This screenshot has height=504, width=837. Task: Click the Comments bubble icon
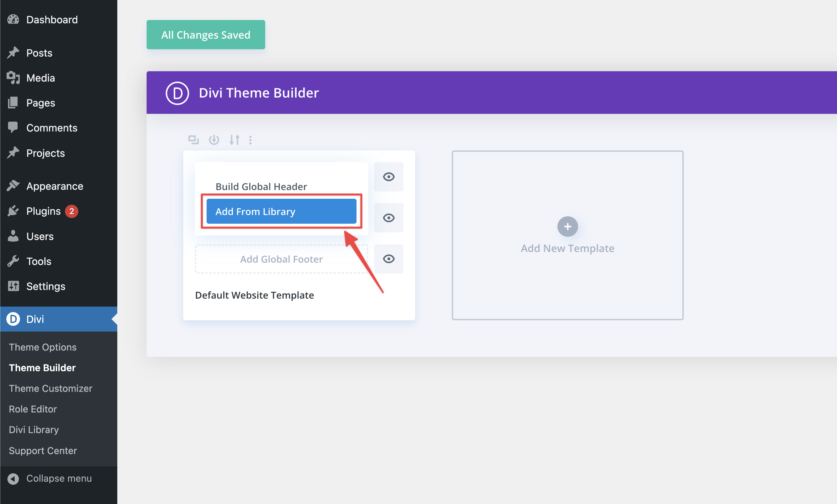coord(13,127)
